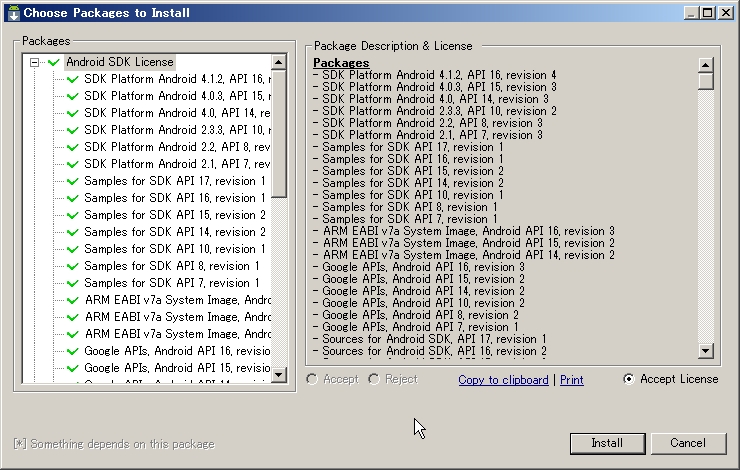Select the Android SDK License root item
The image size is (740, 470).
pyautogui.click(x=120, y=62)
